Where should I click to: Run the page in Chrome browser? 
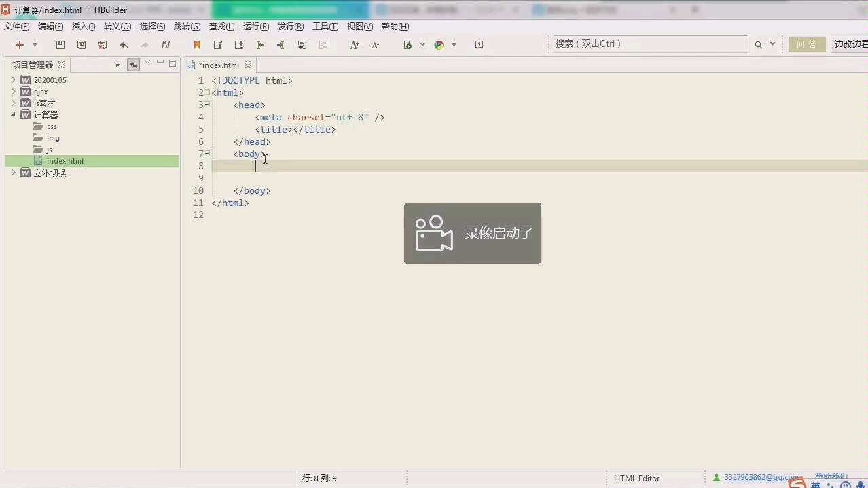coord(439,43)
